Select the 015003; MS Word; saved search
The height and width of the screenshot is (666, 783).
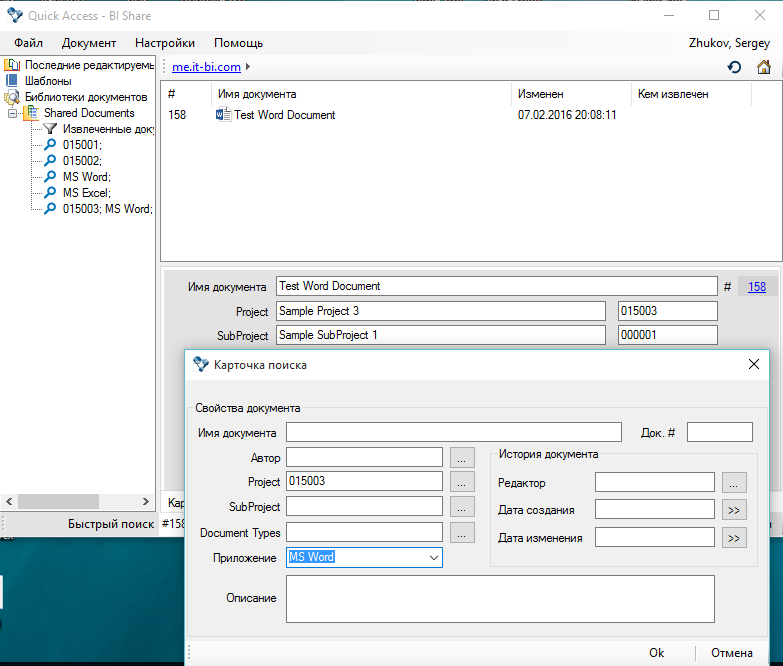[x=108, y=209]
